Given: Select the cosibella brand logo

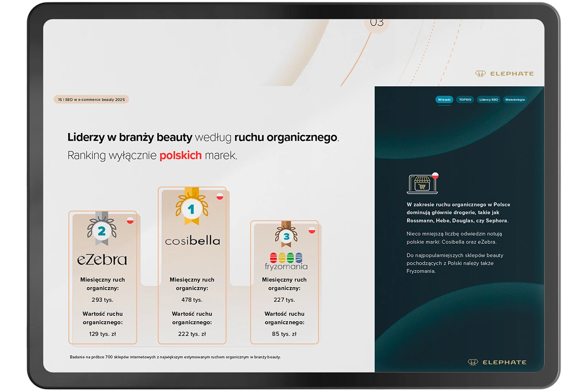Looking at the screenshot, I should coord(192,240).
